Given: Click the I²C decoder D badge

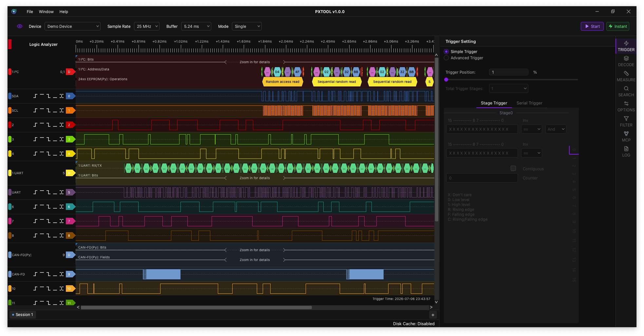Looking at the screenshot, I should (x=70, y=72).
